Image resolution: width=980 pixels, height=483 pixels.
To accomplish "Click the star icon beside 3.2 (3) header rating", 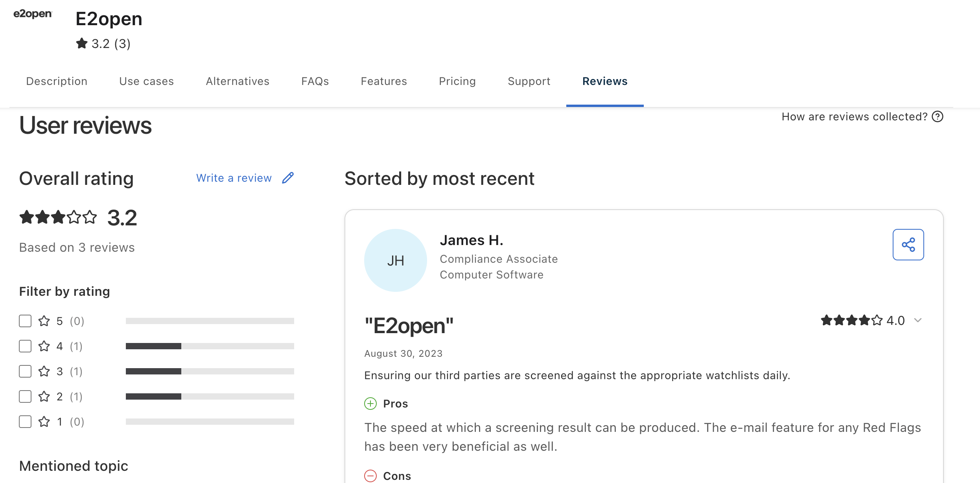I will [x=82, y=43].
